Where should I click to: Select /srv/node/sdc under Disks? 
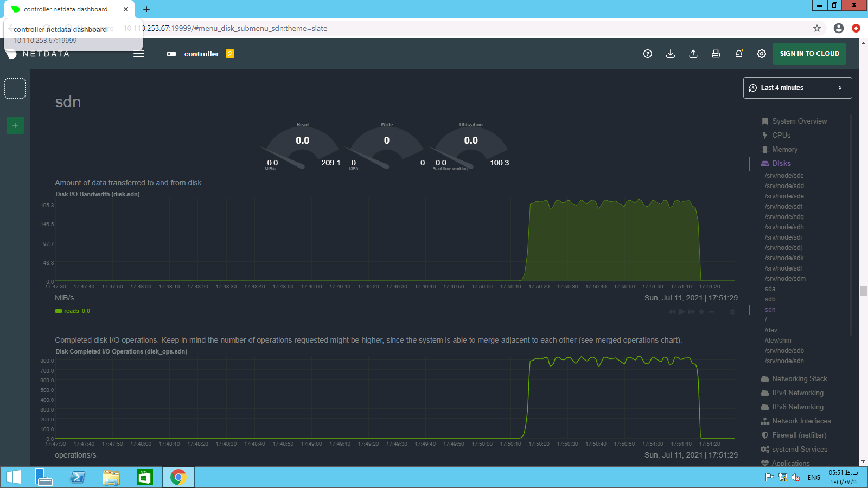pyautogui.click(x=784, y=175)
